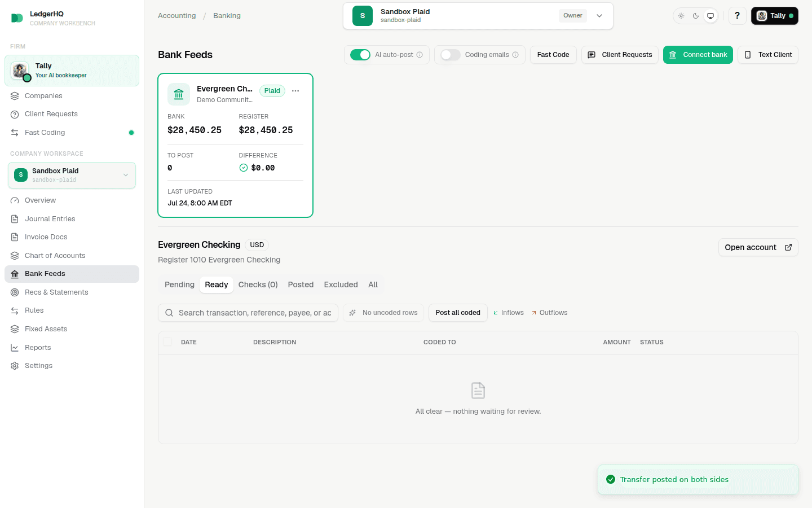
Task: Open the Reports page
Action: (72, 348)
